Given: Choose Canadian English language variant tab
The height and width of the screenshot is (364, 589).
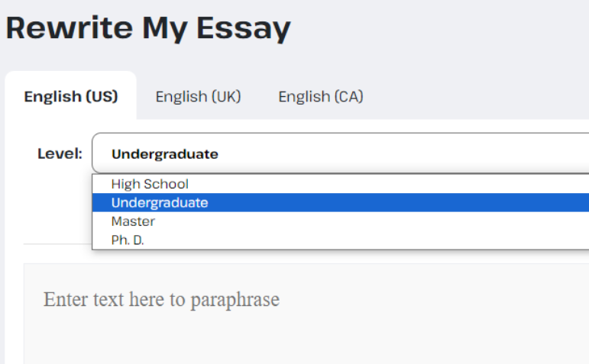Looking at the screenshot, I should pyautogui.click(x=320, y=97).
